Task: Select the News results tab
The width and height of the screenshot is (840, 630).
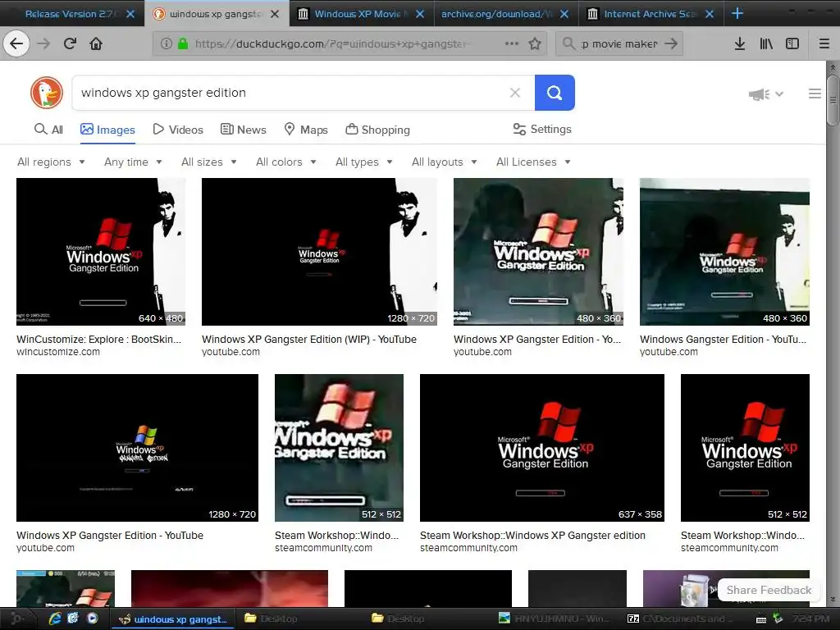Action: pyautogui.click(x=244, y=130)
